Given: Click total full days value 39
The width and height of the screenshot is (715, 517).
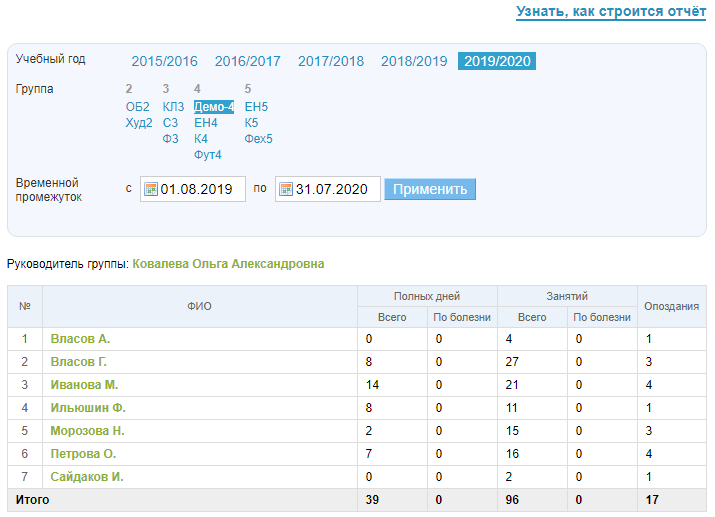Looking at the screenshot, I should (372, 500).
